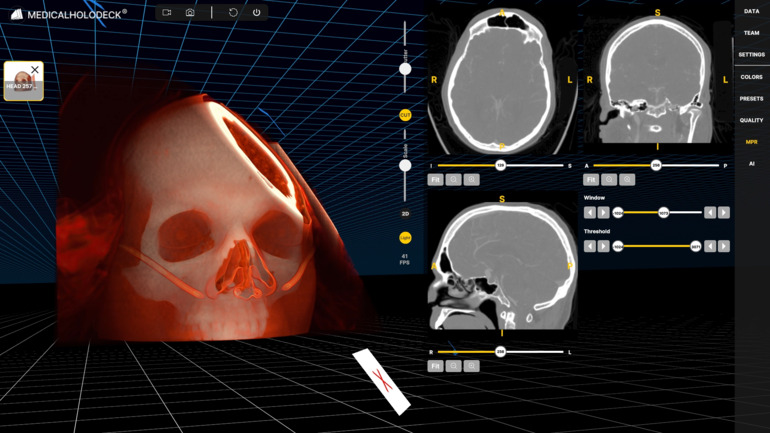Zoom in the sagittal view
This screenshot has height=433, width=770.
coord(471,366)
